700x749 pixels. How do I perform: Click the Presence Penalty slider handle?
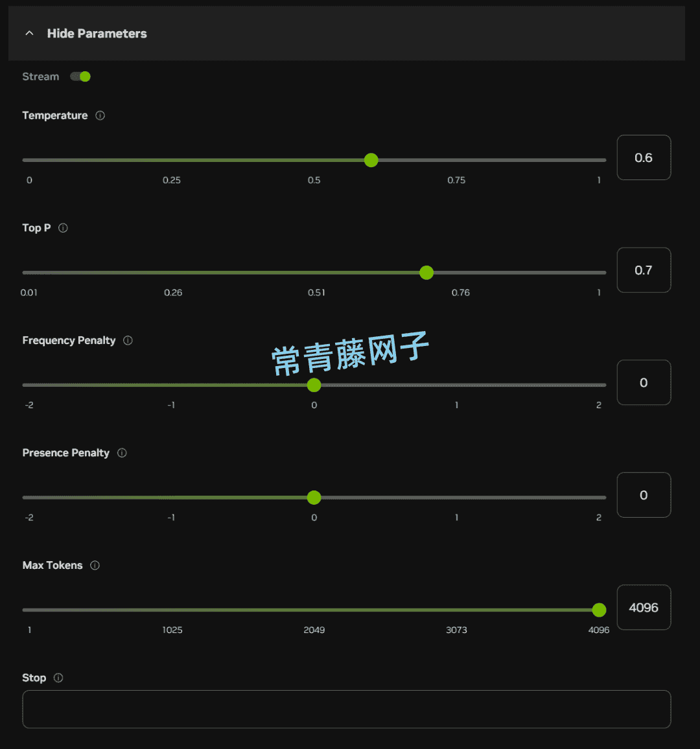tap(314, 498)
